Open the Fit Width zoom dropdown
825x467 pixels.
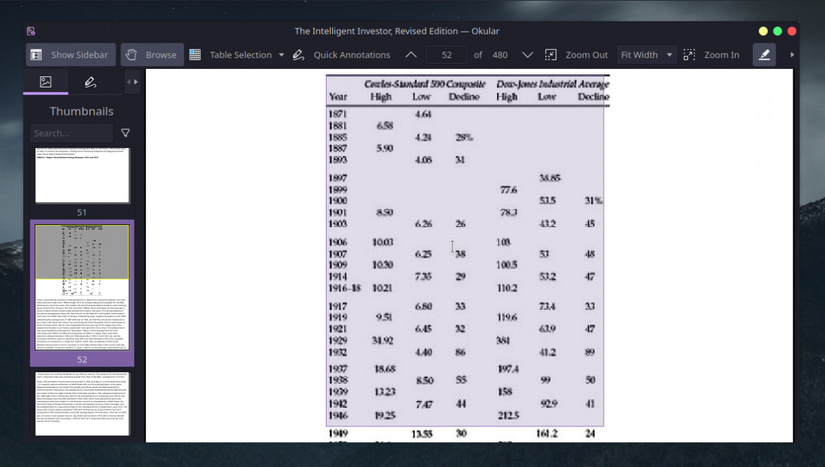pyautogui.click(x=646, y=55)
